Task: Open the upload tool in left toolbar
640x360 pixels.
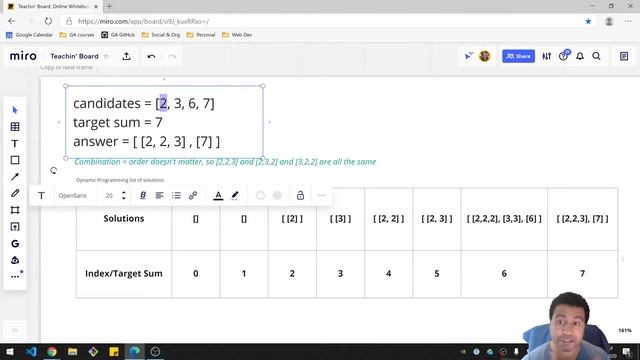Action: (x=15, y=227)
